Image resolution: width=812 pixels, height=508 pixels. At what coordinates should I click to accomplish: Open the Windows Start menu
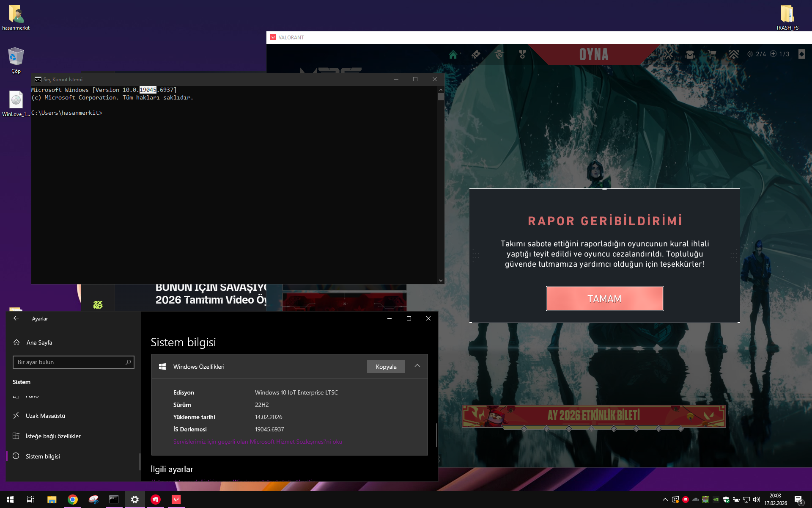pos(10,500)
